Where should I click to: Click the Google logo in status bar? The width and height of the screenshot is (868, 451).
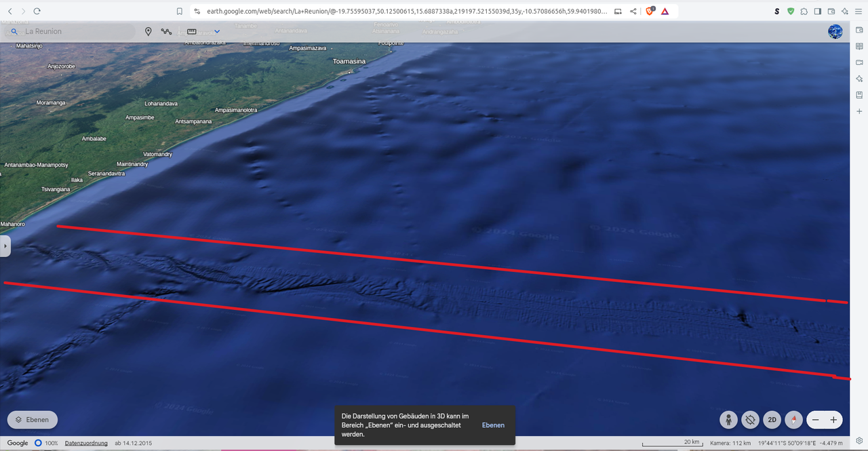(x=18, y=443)
